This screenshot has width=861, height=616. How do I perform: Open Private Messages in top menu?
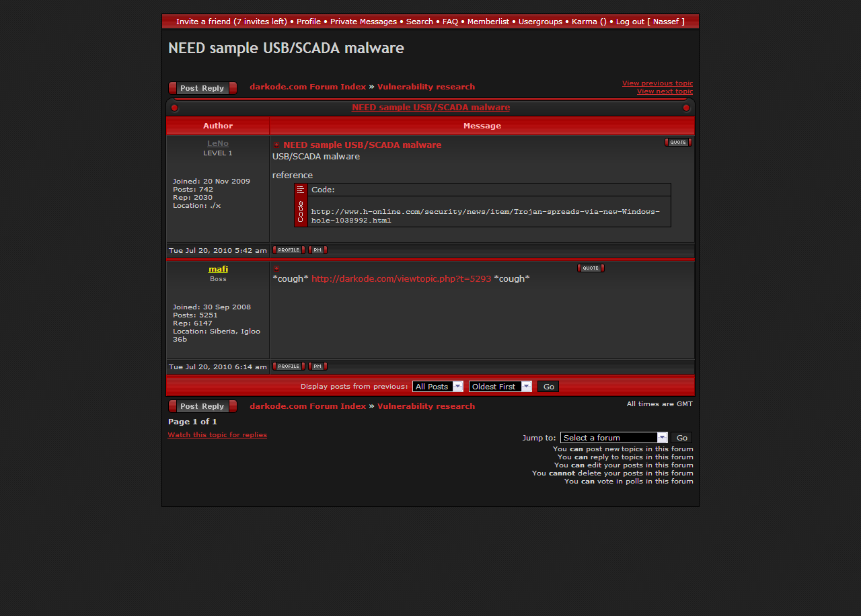[363, 22]
